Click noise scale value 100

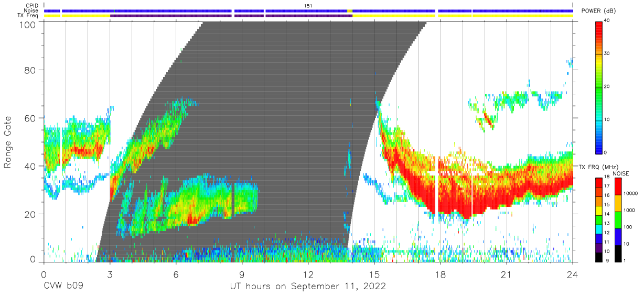point(627,227)
